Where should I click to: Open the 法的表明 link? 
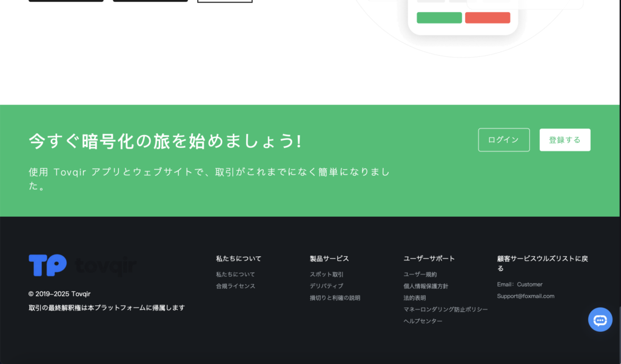tap(414, 298)
